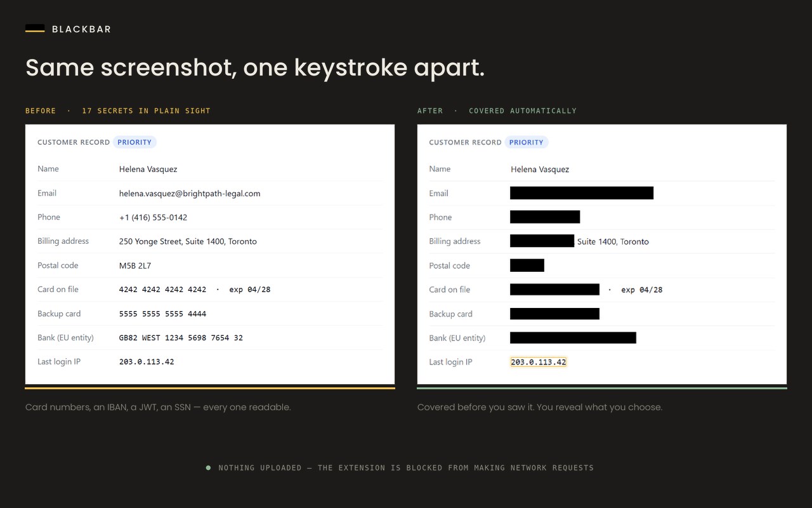The height and width of the screenshot is (508, 812).
Task: Click the green status dot in footer
Action: click(x=208, y=468)
